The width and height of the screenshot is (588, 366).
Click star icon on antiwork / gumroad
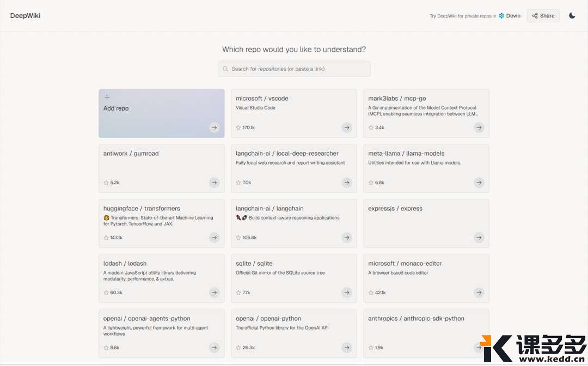[x=106, y=182]
